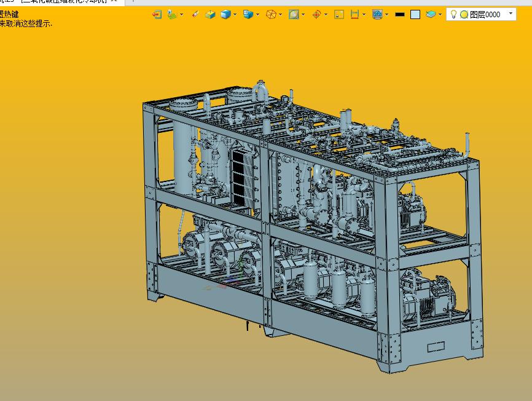Expand arrow next to blue shaded cube
This screenshot has height=401, width=532.
click(x=235, y=15)
